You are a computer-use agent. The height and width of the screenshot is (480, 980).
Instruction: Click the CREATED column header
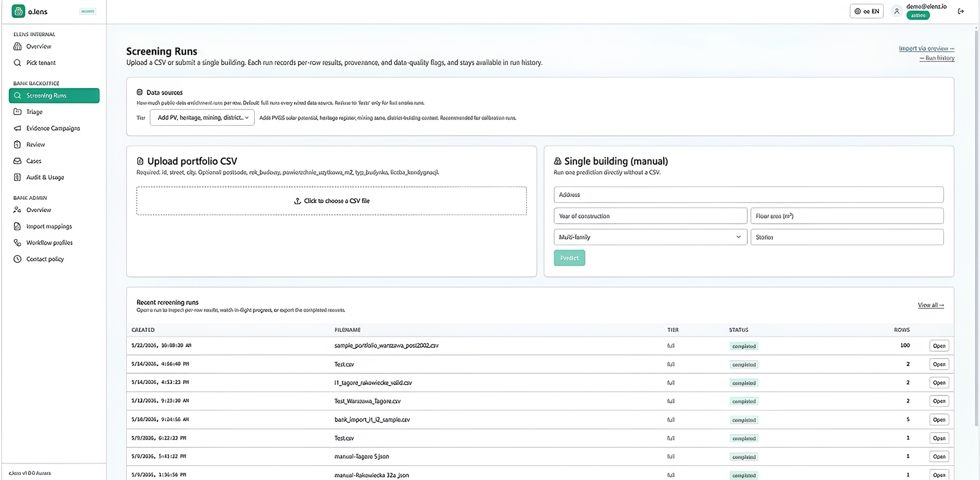point(143,330)
